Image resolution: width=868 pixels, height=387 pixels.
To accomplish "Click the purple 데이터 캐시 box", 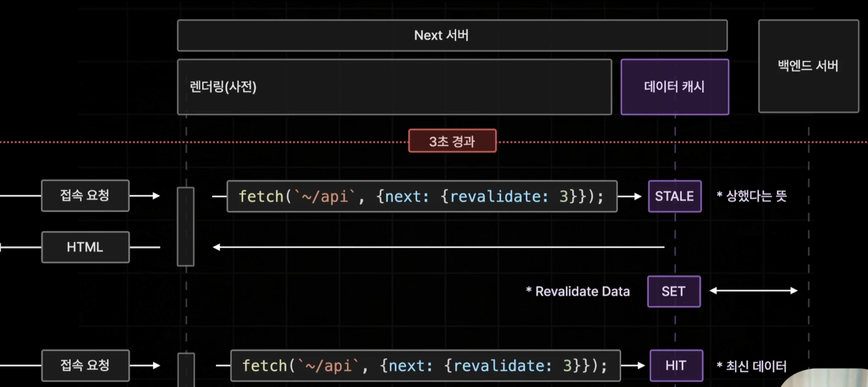I will click(x=675, y=87).
